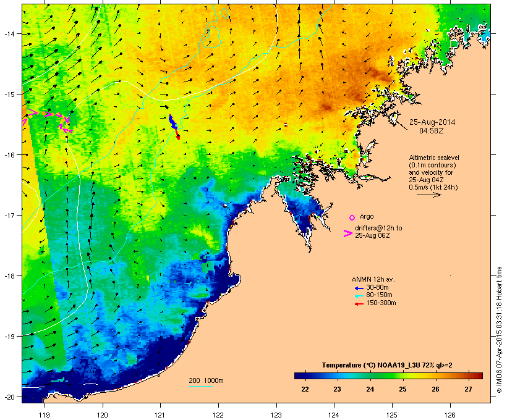The image size is (507, 420).
Task: Click the magenta drifters legend arrowhead
Action: point(347,233)
